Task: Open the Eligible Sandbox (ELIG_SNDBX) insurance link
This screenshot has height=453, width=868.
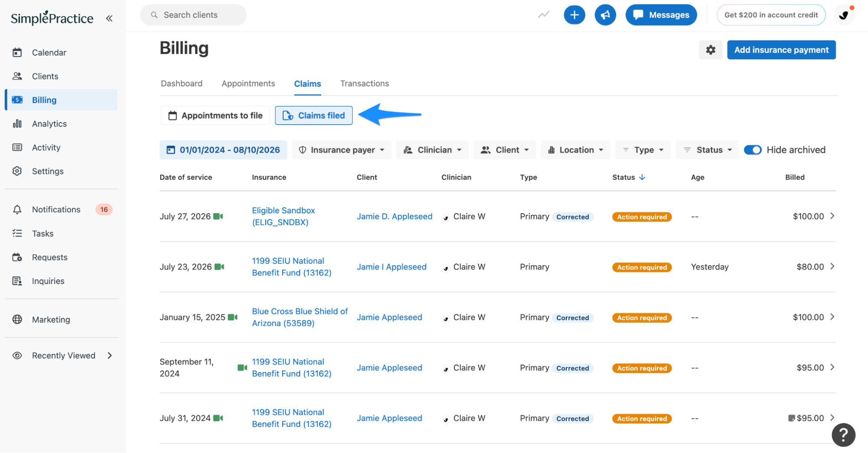Action: point(284,216)
